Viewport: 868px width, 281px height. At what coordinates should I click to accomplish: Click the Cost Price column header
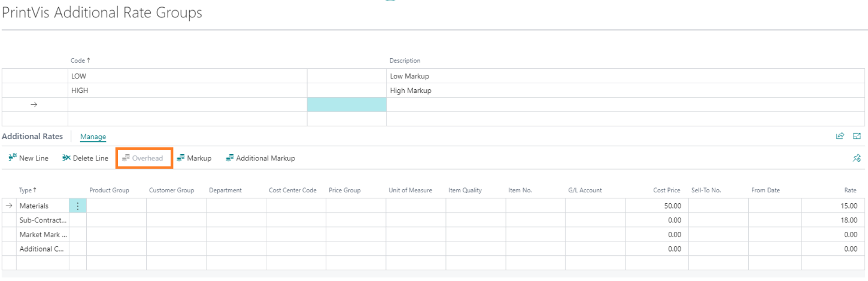[666, 191]
